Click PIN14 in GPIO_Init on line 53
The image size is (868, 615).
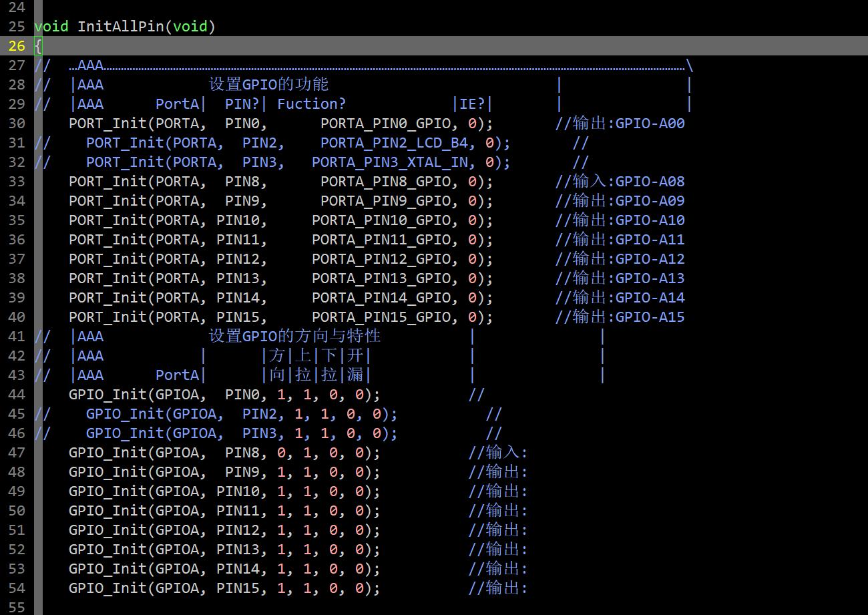(x=238, y=569)
